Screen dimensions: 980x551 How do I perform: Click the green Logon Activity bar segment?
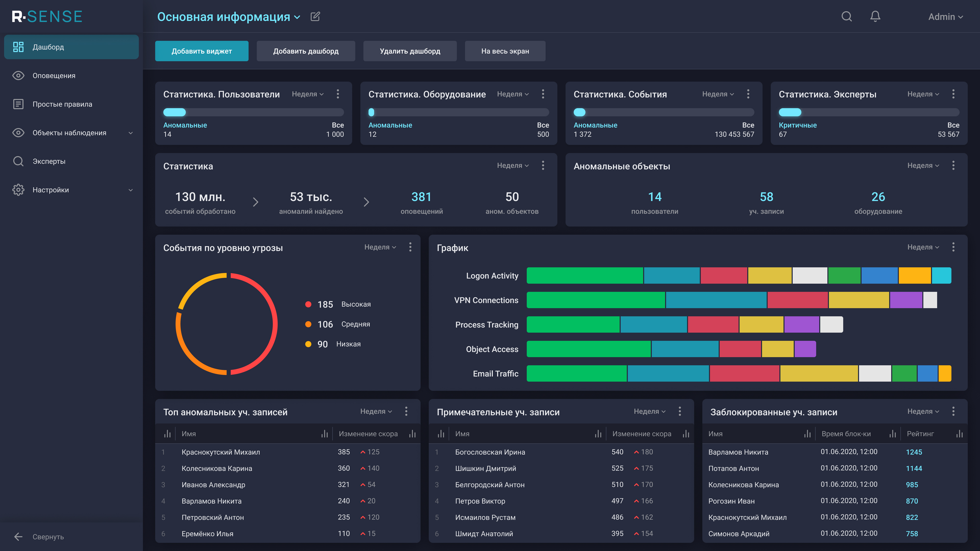coord(584,276)
